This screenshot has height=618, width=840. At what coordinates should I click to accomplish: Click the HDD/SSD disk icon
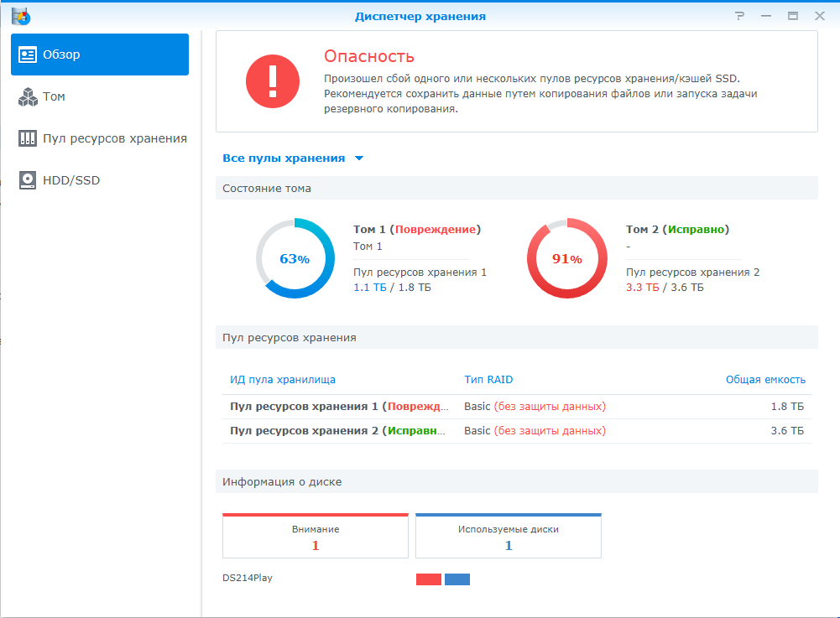[x=28, y=180]
